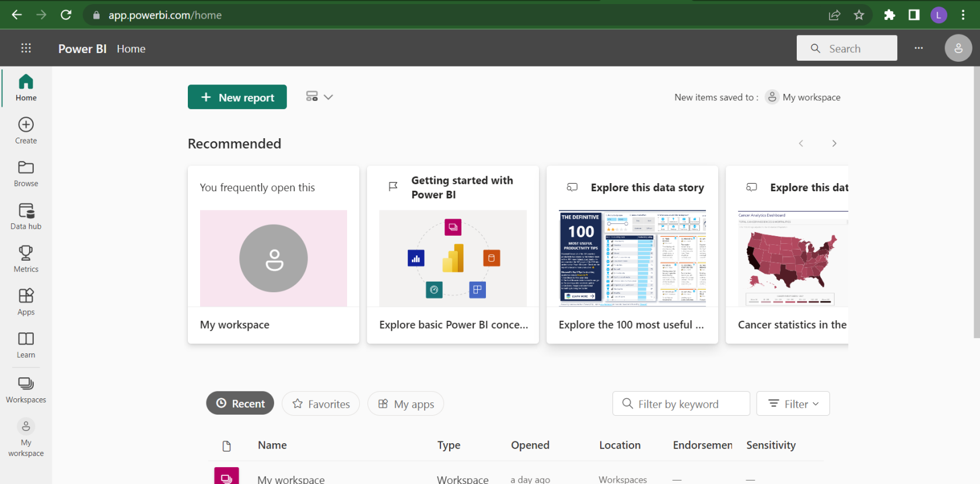
Task: Click the Filter by keyword field
Action: pyautogui.click(x=681, y=404)
